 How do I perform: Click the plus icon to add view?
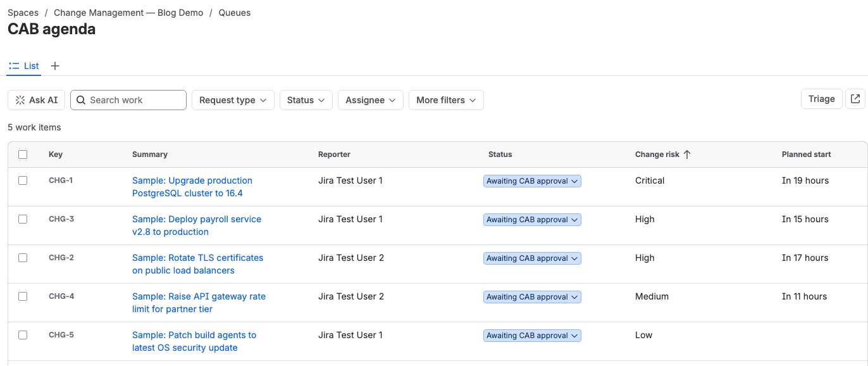click(x=55, y=66)
